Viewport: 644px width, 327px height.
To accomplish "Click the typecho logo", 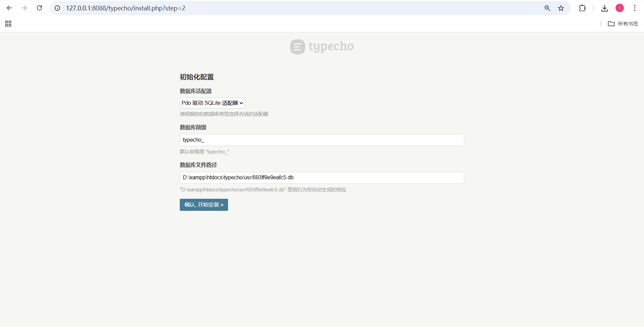I will [322, 47].
